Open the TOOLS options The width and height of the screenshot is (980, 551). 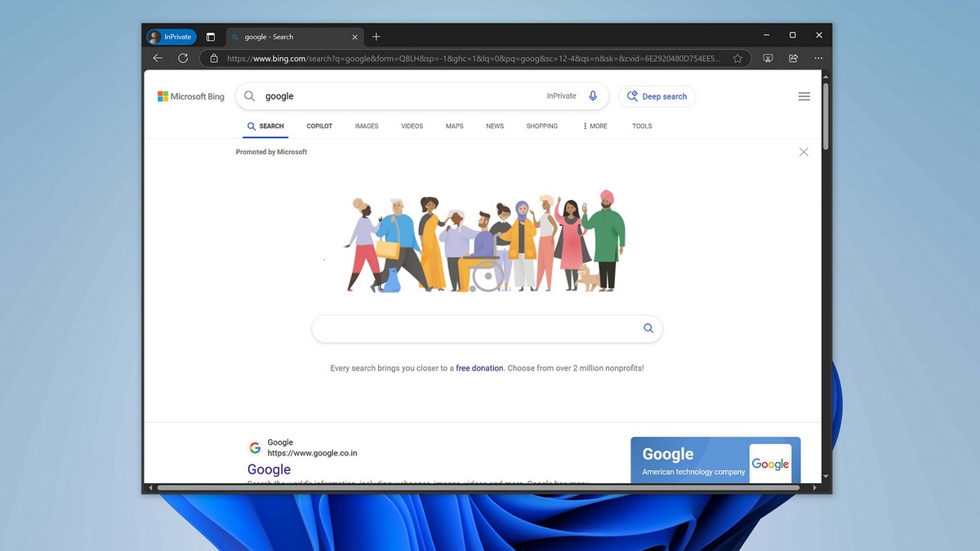(642, 127)
